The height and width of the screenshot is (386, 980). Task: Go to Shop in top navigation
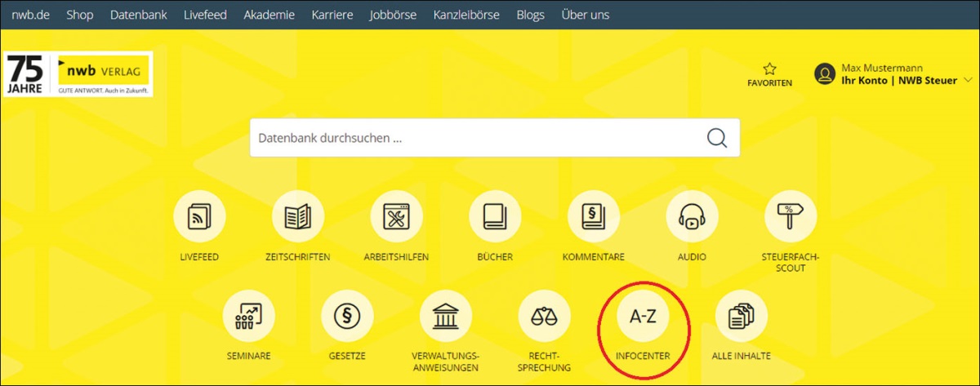click(x=80, y=15)
